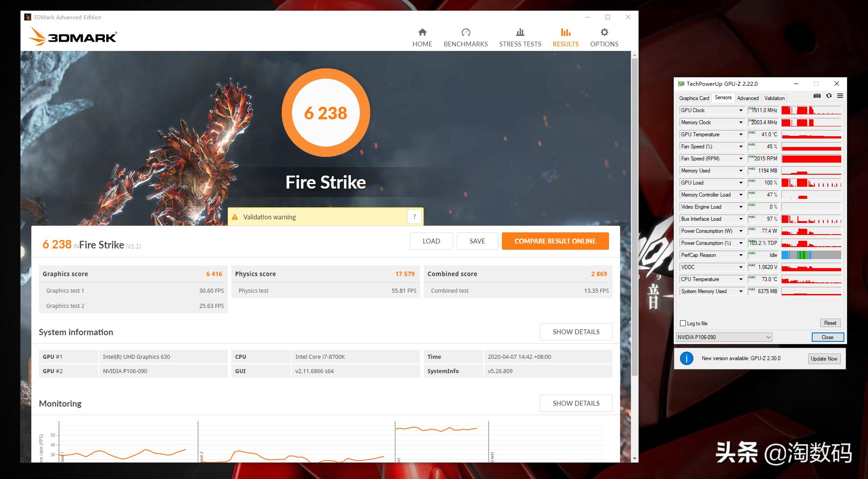868x479 pixels.
Task: Go to Stress Tests in 3DMark
Action: pyautogui.click(x=520, y=38)
